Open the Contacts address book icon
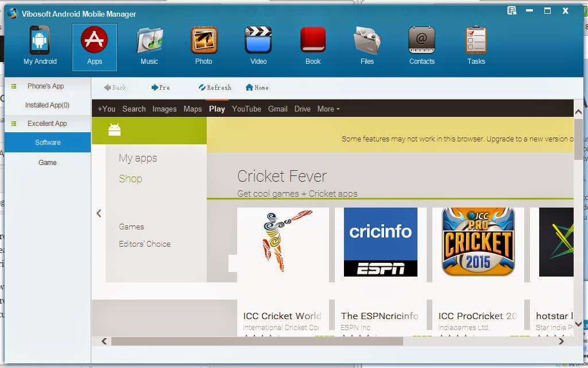588x368 pixels. coord(422,40)
